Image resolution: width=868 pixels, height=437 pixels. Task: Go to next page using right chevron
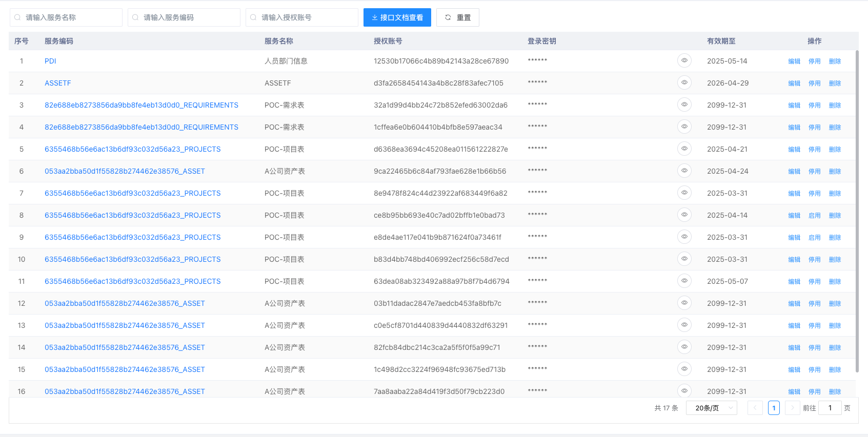coord(792,408)
